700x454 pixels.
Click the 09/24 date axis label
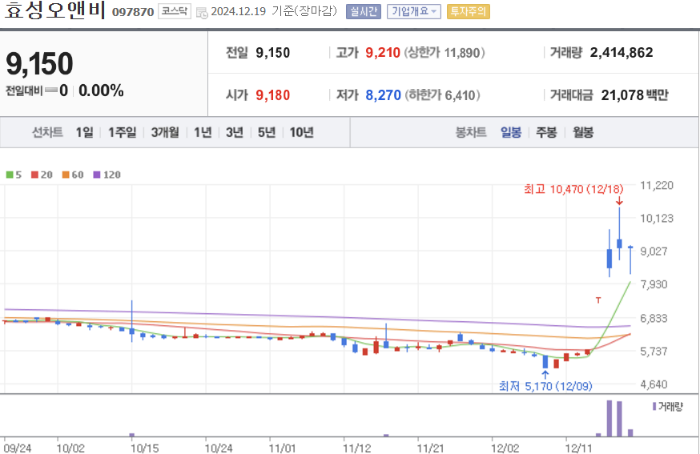pos(17,448)
